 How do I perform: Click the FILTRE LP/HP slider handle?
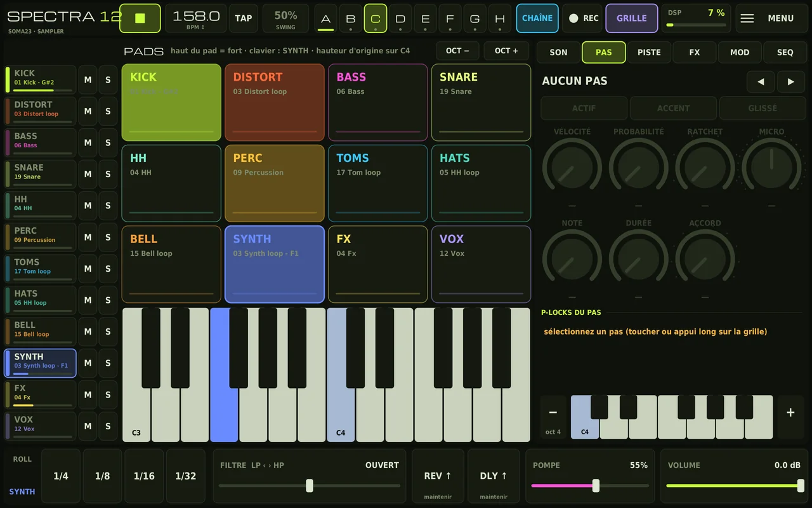tap(310, 486)
